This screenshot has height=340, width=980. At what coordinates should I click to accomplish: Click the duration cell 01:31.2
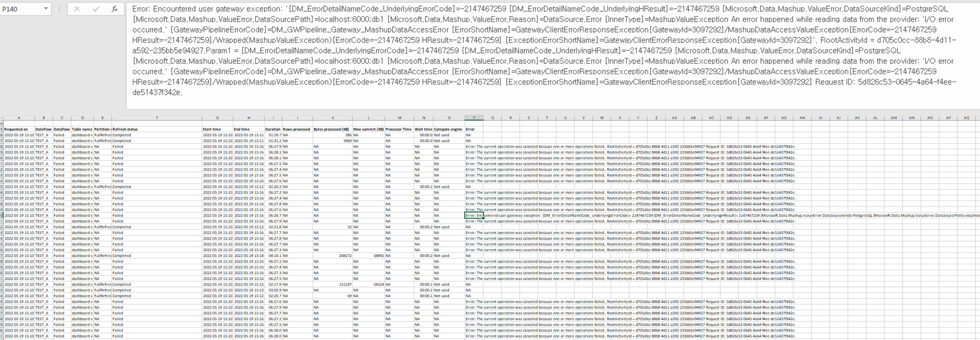pos(273,141)
